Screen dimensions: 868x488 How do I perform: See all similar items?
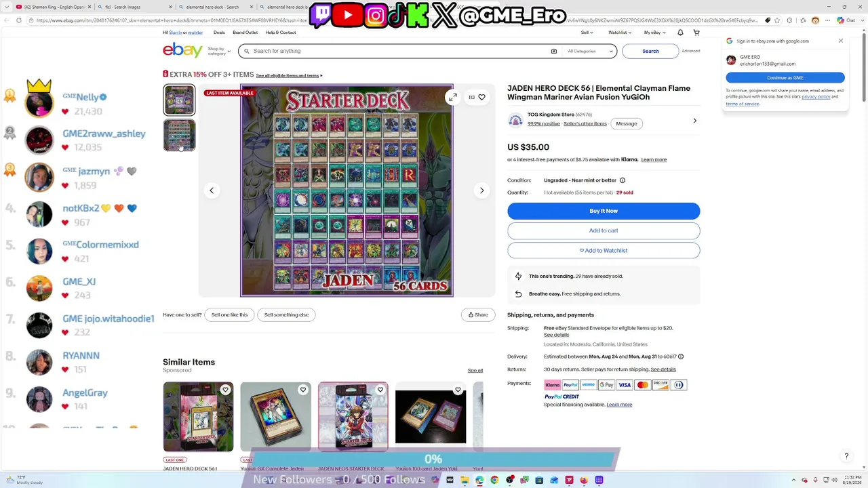pos(475,371)
